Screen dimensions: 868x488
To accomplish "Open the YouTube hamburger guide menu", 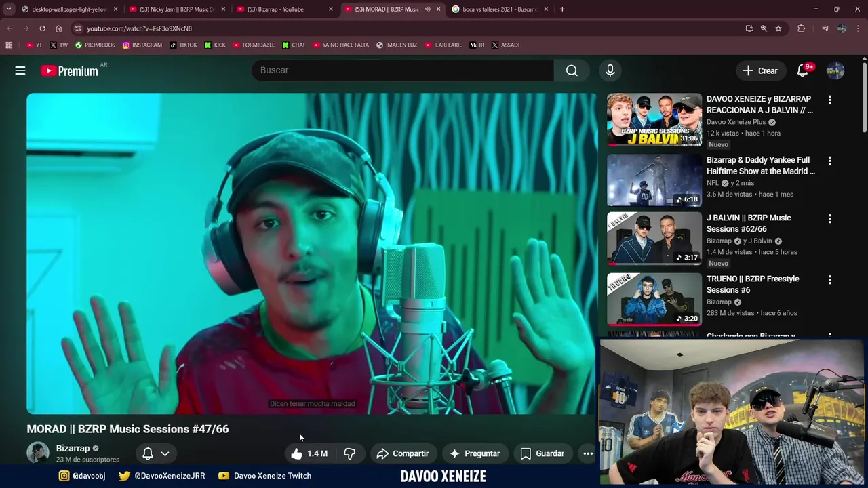I will 20,70.
